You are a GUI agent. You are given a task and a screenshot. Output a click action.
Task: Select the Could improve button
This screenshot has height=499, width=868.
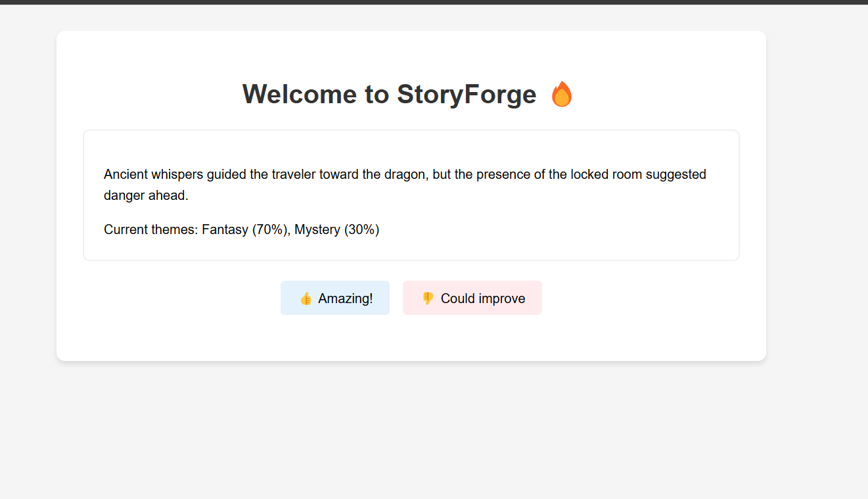click(x=472, y=298)
